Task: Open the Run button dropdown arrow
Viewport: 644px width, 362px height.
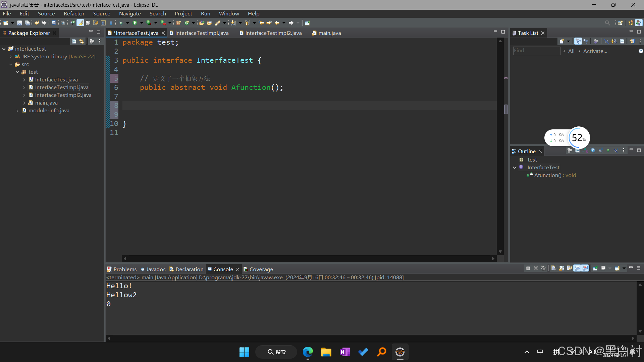Action: pos(142,23)
